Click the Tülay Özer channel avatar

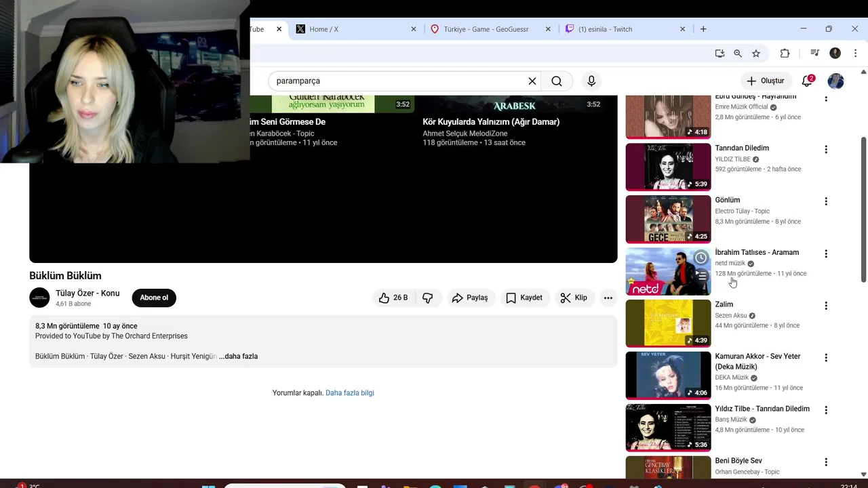[x=39, y=298]
